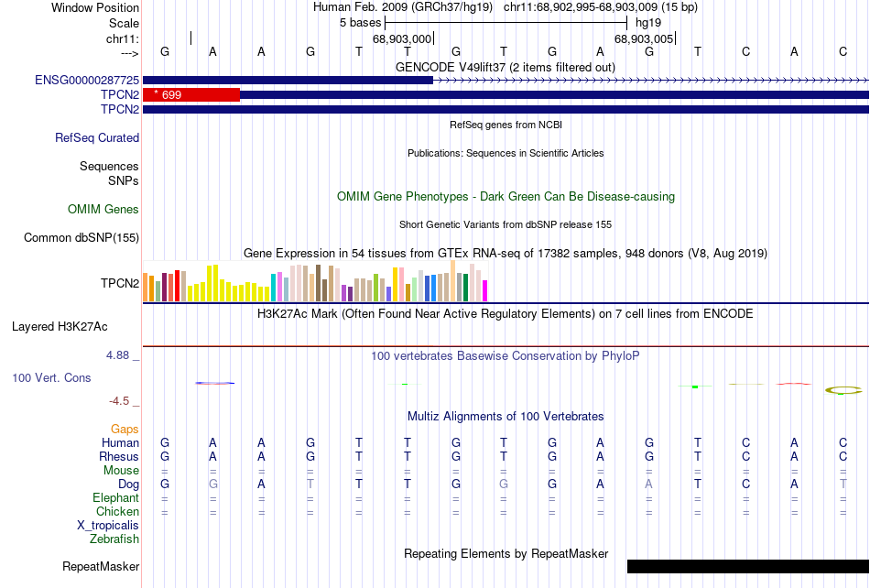Open Publications: Sequences in Scientific Articles title

[506, 153]
